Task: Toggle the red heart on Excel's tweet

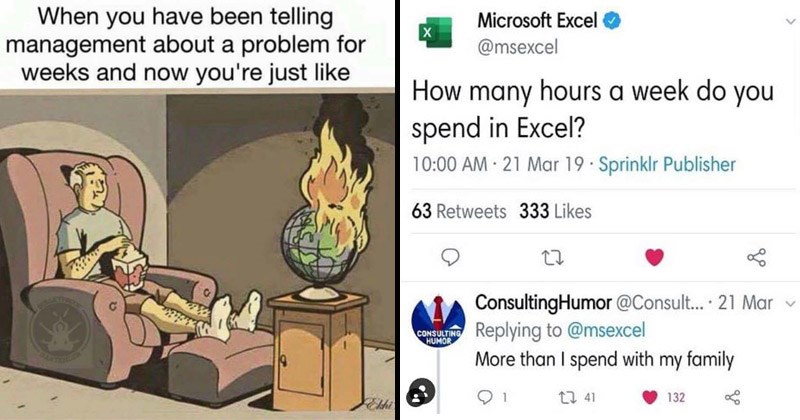Action: click(654, 257)
